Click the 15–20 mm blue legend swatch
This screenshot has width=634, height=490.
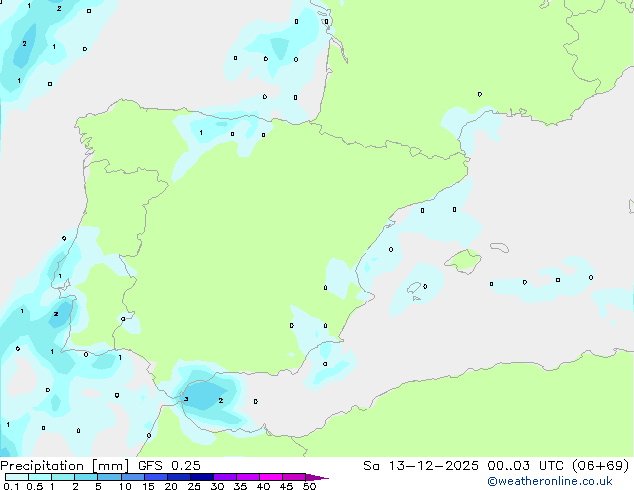coord(156,477)
